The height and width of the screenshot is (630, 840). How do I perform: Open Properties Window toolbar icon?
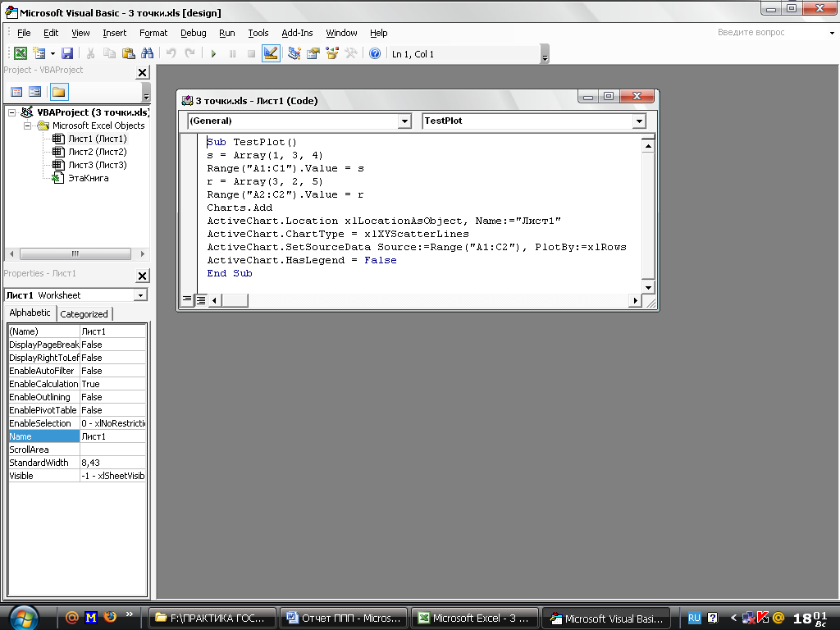click(x=313, y=53)
